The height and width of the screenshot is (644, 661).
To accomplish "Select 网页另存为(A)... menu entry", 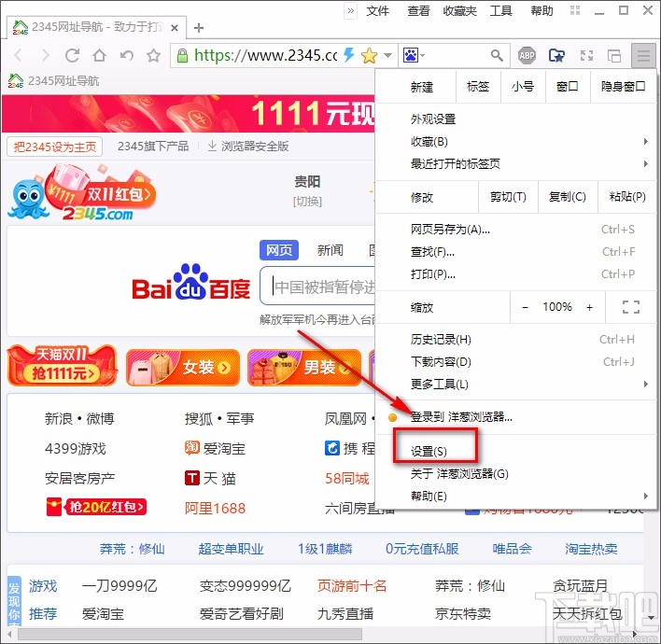I will click(515, 230).
